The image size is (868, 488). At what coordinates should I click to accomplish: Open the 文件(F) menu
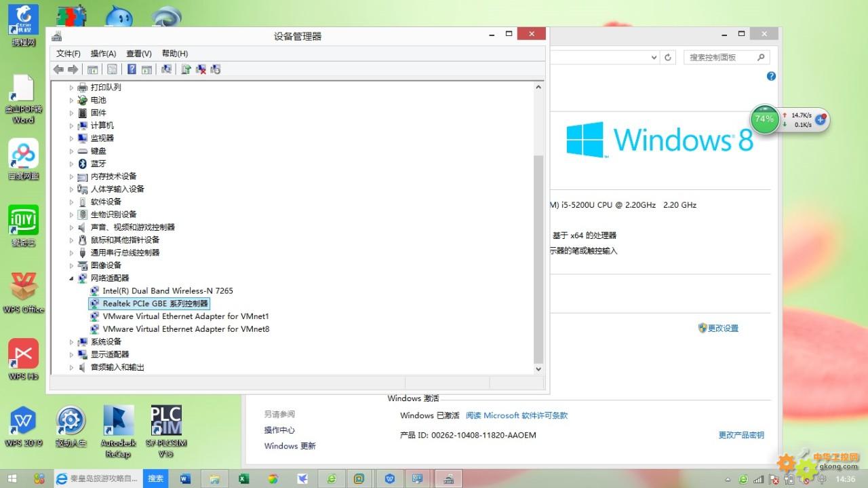[68, 54]
